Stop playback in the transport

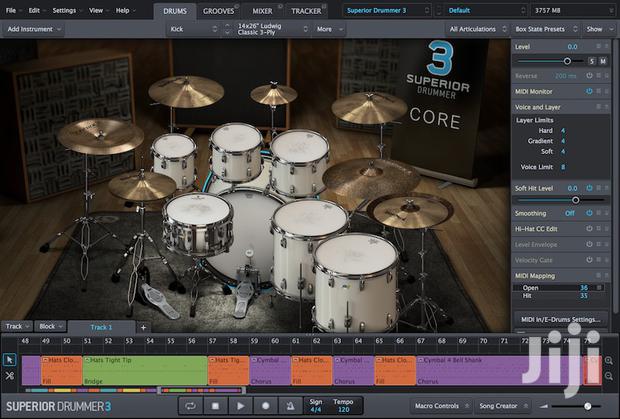coord(215,406)
